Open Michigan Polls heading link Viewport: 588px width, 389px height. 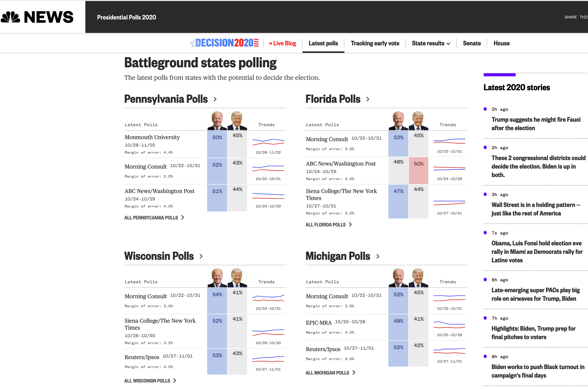pos(338,256)
